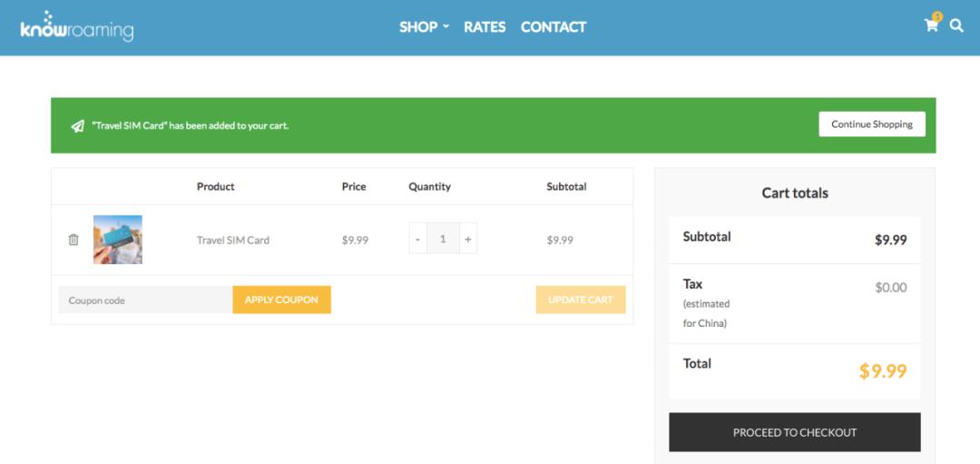Click the UPDATE CART button

pyautogui.click(x=581, y=300)
